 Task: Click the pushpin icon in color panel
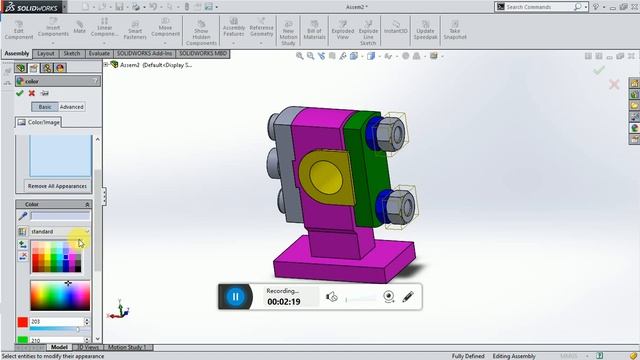click(x=44, y=93)
